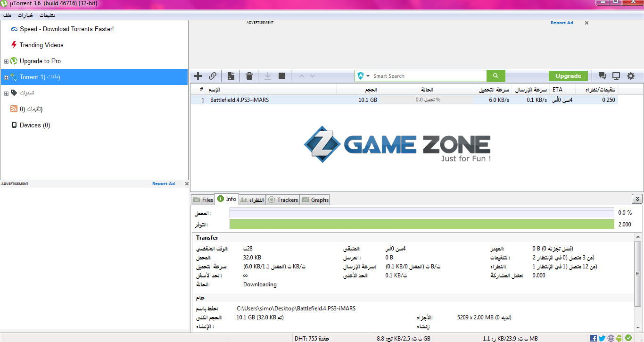Click the Android icon in status bar

point(619,338)
